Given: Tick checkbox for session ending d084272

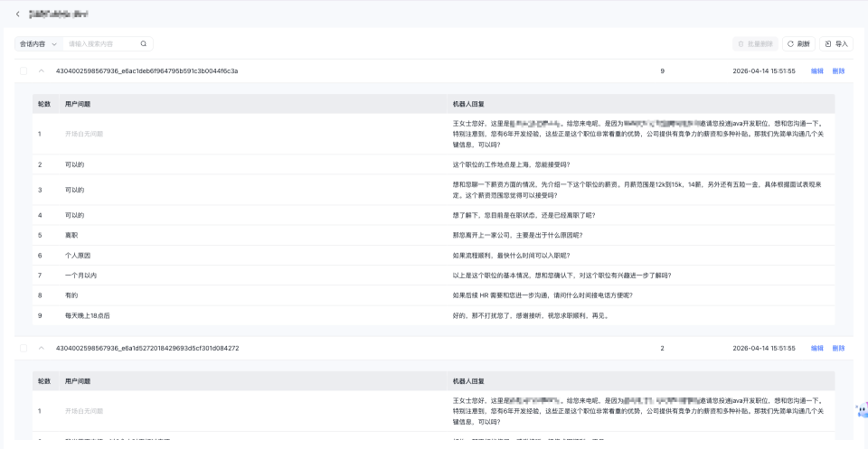Looking at the screenshot, I should pyautogui.click(x=24, y=349).
